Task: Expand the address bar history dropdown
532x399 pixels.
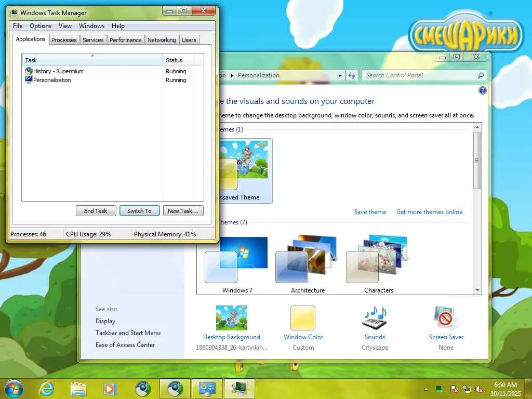Action: tap(340, 76)
